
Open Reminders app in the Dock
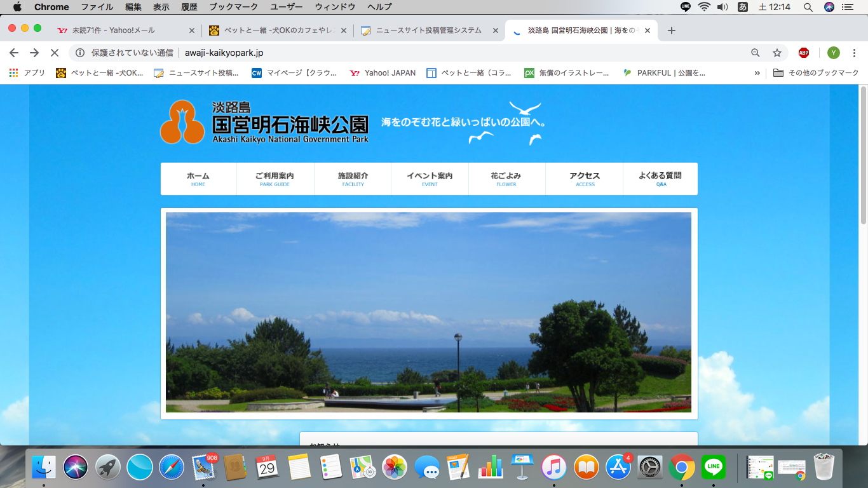(331, 468)
